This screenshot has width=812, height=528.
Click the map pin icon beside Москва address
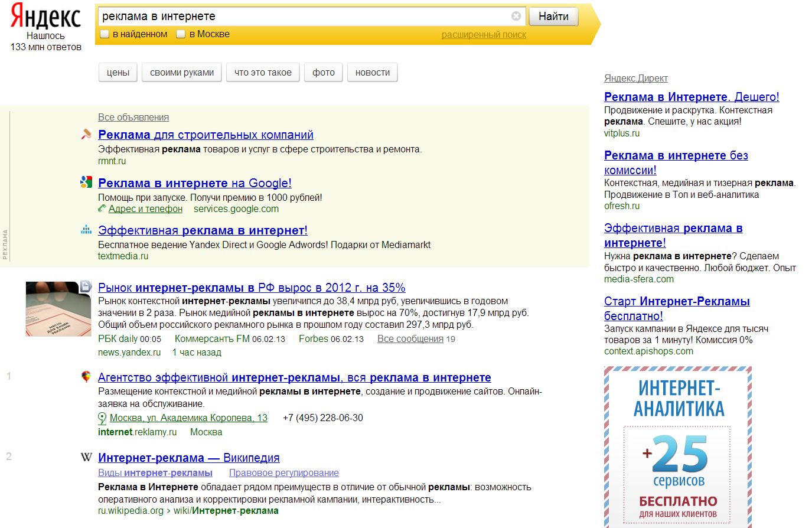pos(102,418)
